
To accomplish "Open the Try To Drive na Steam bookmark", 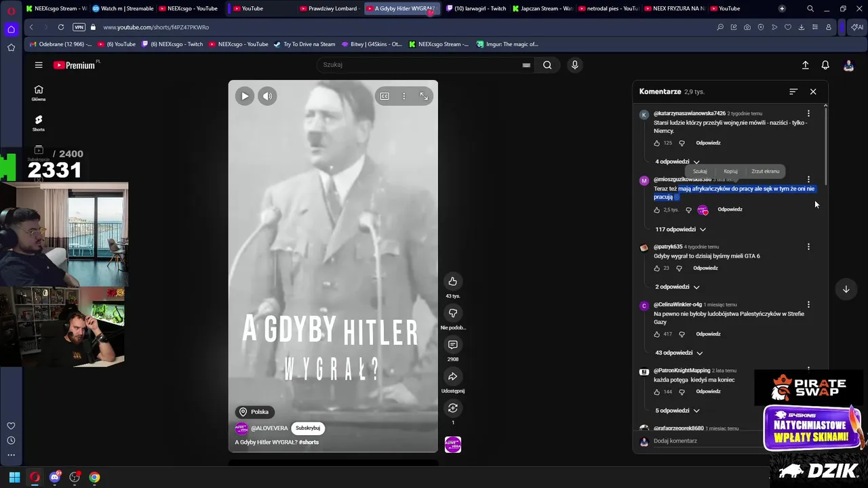I will click(x=304, y=44).
